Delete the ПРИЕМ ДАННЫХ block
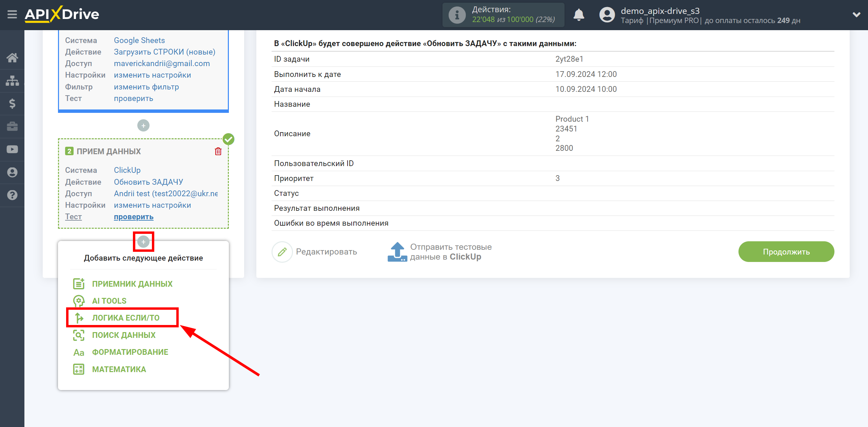Viewport: 868px width, 427px height. [x=218, y=151]
